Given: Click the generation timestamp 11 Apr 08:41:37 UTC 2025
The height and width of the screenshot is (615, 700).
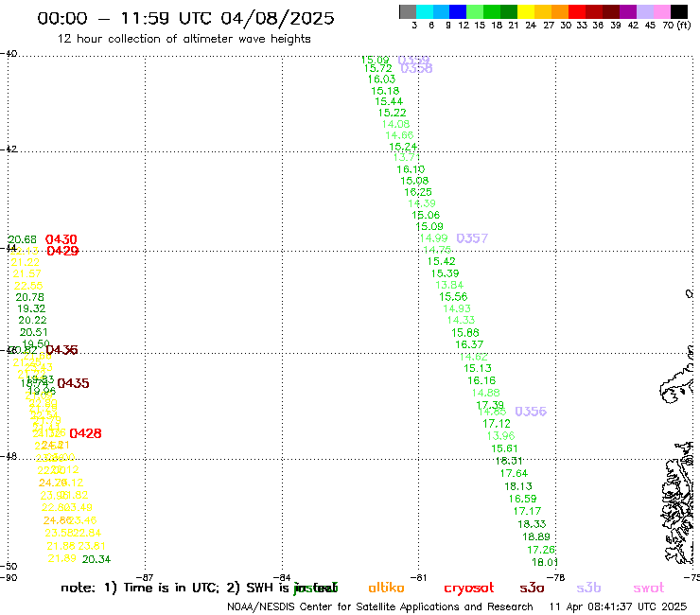Looking at the screenshot, I should (618, 607).
